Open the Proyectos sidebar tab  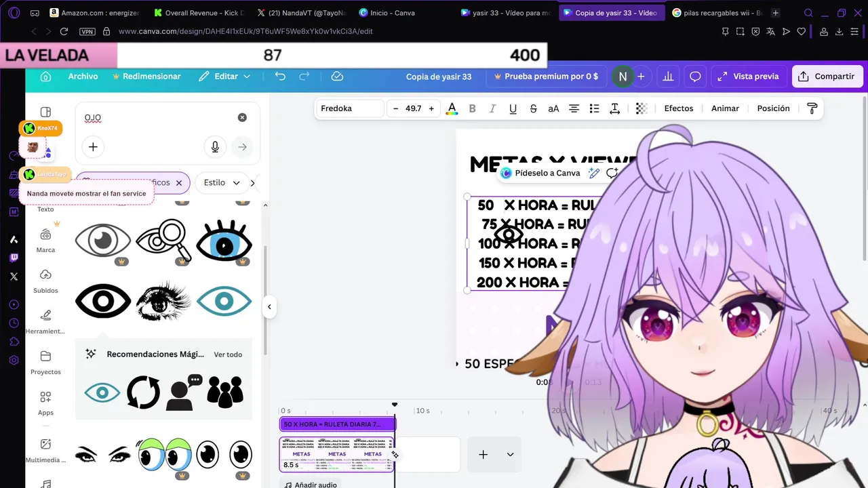(45, 363)
